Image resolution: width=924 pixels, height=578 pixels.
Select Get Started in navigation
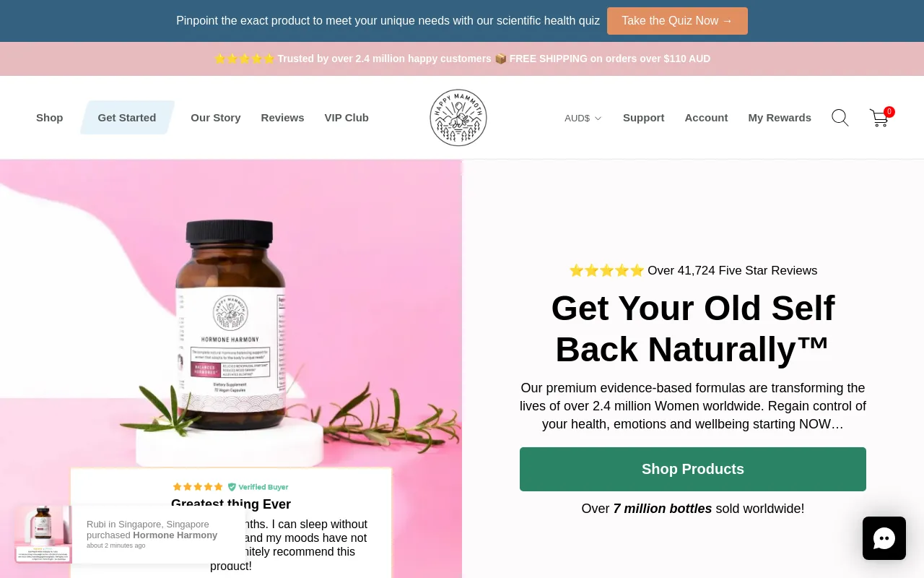pos(127,118)
